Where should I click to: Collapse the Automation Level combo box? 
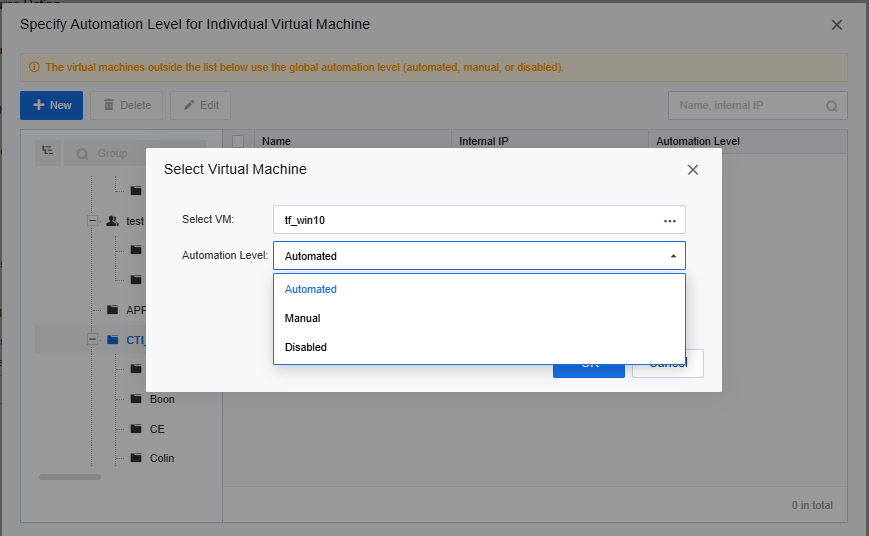pos(673,256)
